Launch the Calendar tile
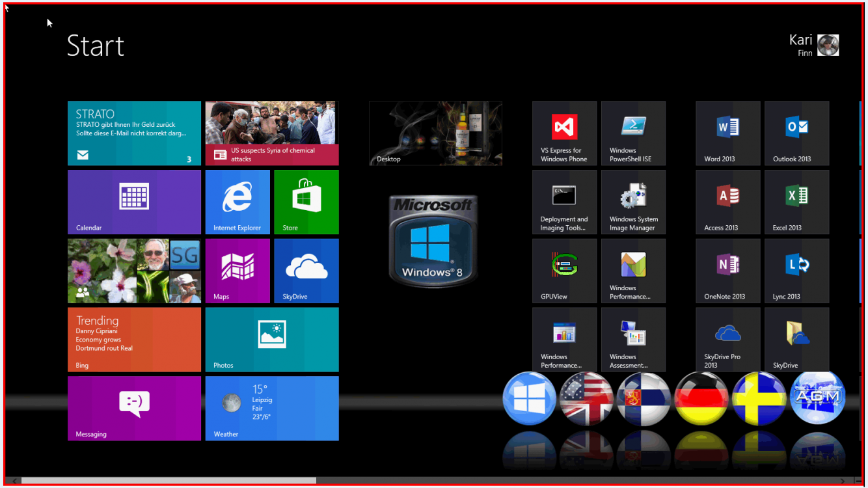Screen dimensions: 868x488 click(x=134, y=202)
